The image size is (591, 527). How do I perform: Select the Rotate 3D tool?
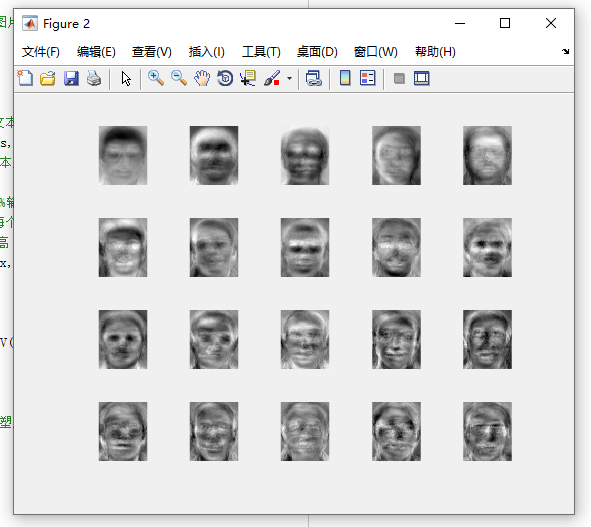pyautogui.click(x=225, y=78)
